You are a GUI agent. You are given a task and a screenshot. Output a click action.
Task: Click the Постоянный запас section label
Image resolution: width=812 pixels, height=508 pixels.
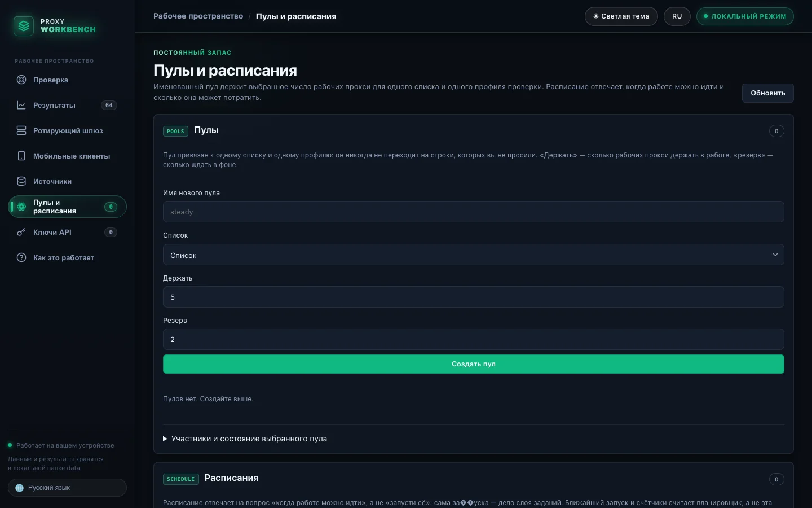[x=192, y=52]
